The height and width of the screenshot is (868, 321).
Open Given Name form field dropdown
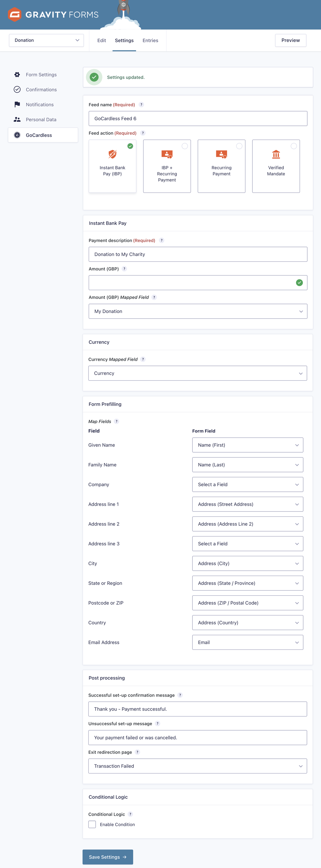click(248, 445)
